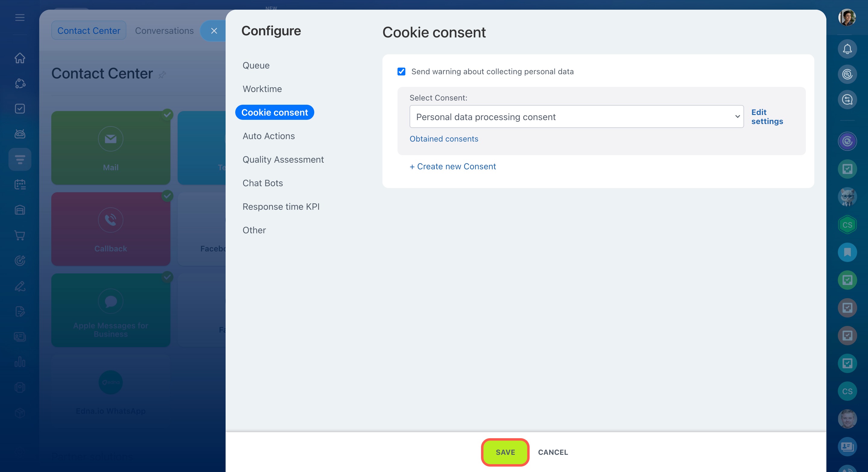Open the tasks checkmark sidebar icon
The height and width of the screenshot is (472, 868).
click(x=20, y=109)
